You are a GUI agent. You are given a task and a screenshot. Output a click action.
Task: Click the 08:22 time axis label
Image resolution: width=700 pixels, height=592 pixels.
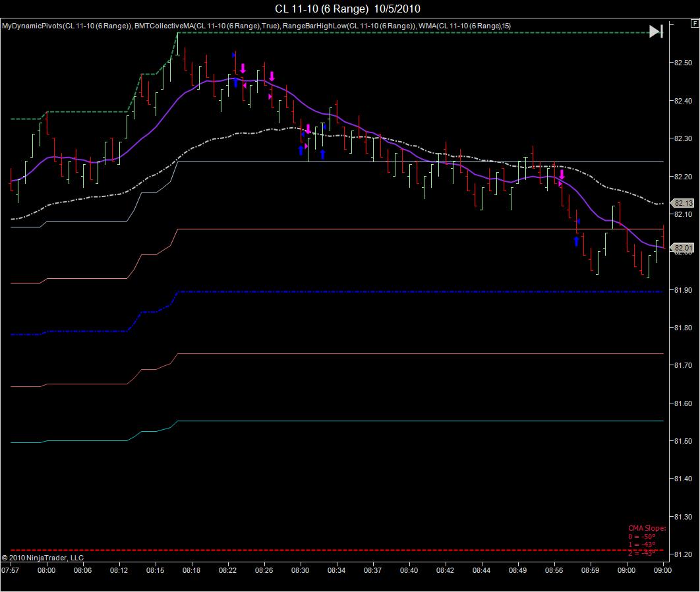point(227,570)
